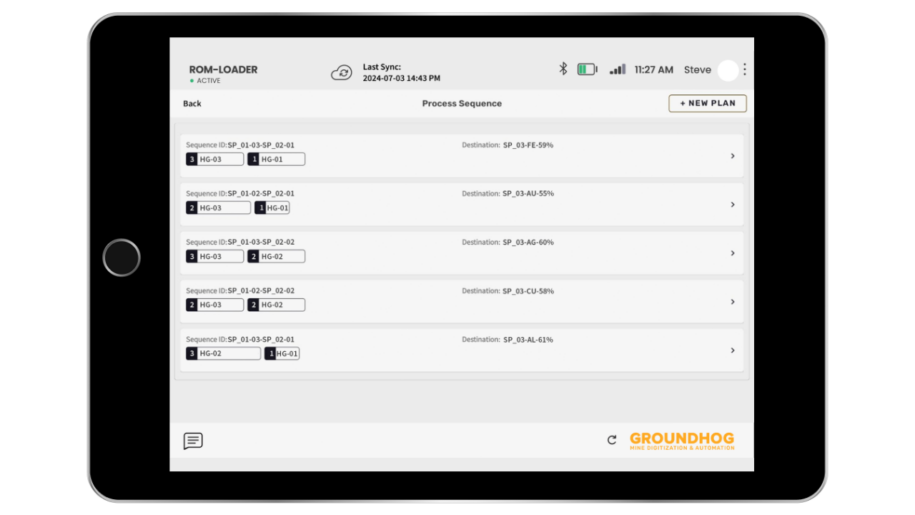Expand the sequence with destination SP_03-AU-55%
Viewport: 915px width, 515px height.
tap(732, 205)
